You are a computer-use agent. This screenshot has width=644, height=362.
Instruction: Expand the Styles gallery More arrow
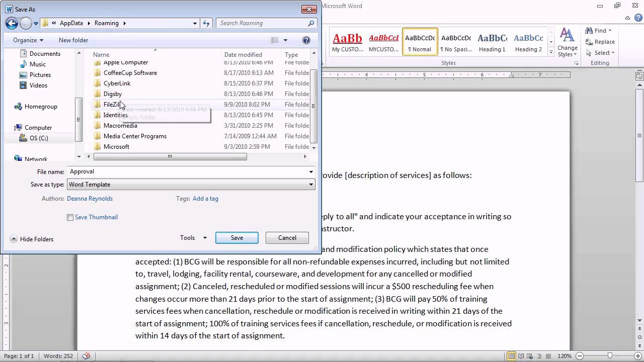(551, 53)
